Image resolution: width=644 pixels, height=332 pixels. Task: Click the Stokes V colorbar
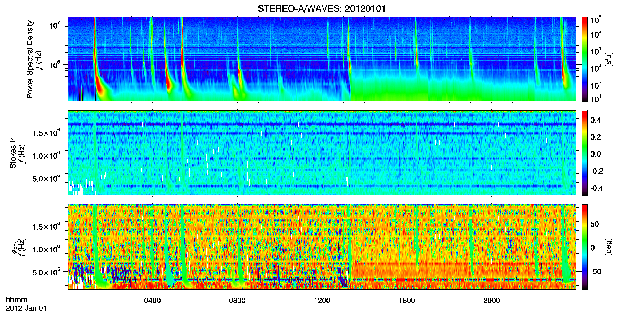coord(585,153)
